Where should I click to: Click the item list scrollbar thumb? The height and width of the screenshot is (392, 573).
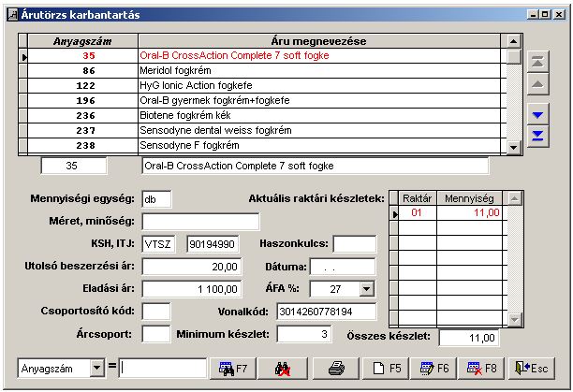pyautogui.click(x=513, y=56)
